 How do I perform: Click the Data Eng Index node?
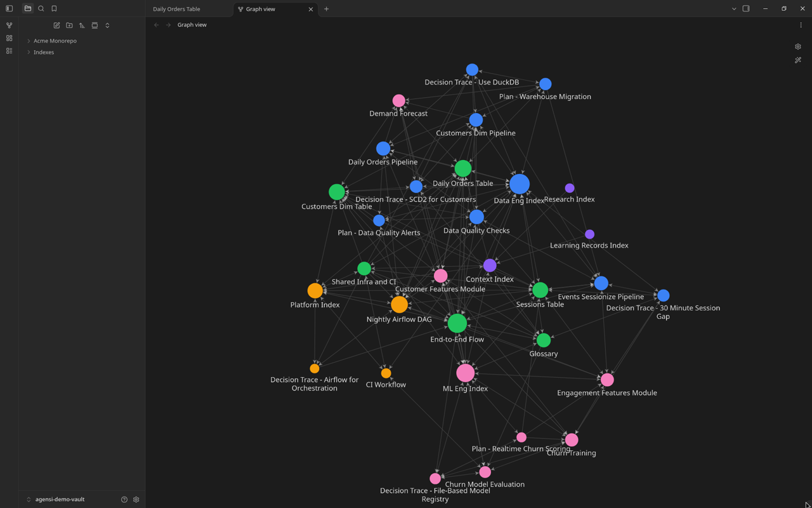tap(520, 184)
